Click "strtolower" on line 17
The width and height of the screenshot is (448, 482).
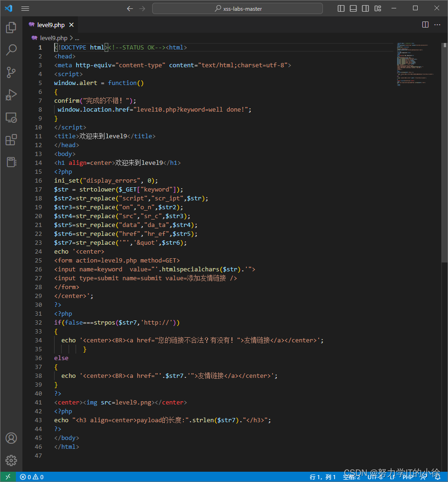[97, 190]
